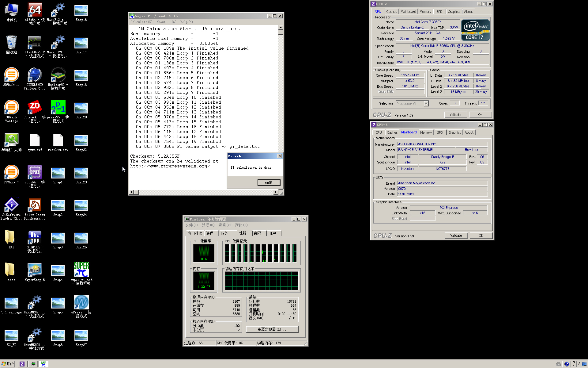Open Calculate menu in Super PI
The height and width of the screenshot is (368, 588).
[141, 22]
